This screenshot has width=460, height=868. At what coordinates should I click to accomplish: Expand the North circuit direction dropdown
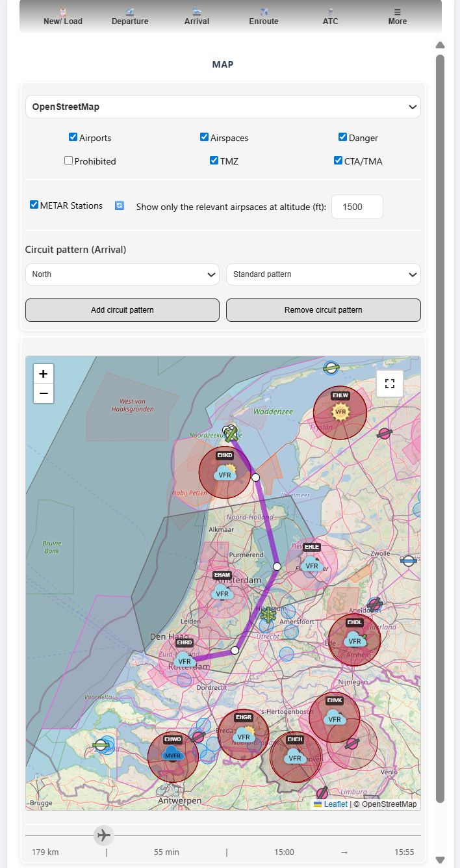[x=122, y=274]
